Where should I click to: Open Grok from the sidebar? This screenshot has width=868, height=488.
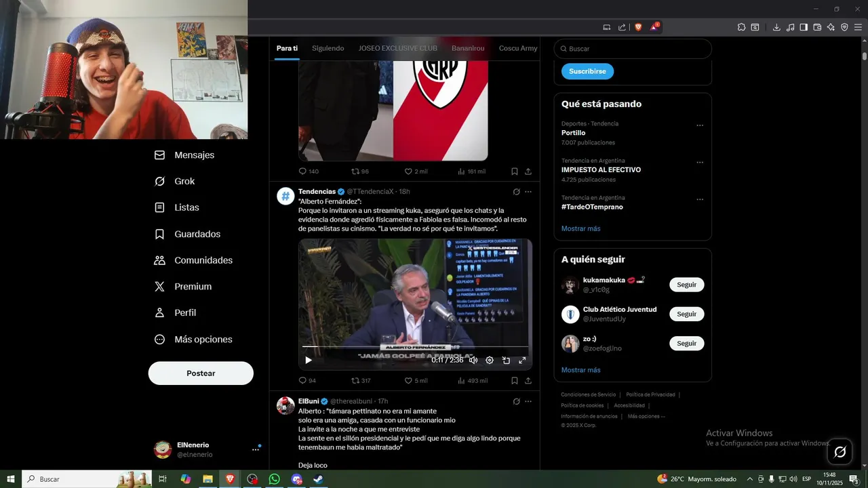point(175,182)
